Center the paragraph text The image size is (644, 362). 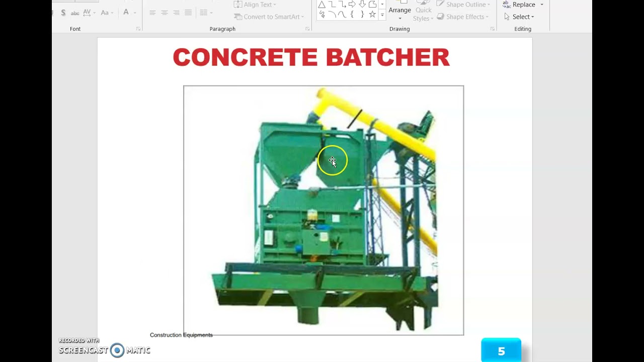165,13
